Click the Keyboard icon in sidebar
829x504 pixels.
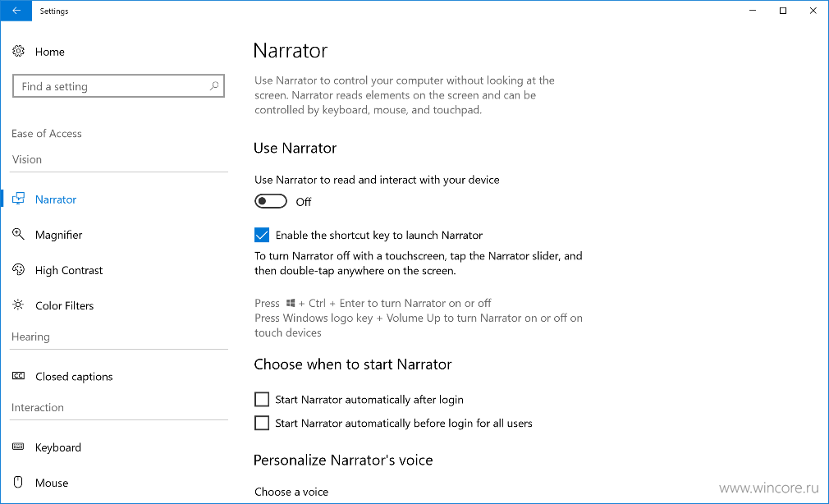pyautogui.click(x=19, y=447)
